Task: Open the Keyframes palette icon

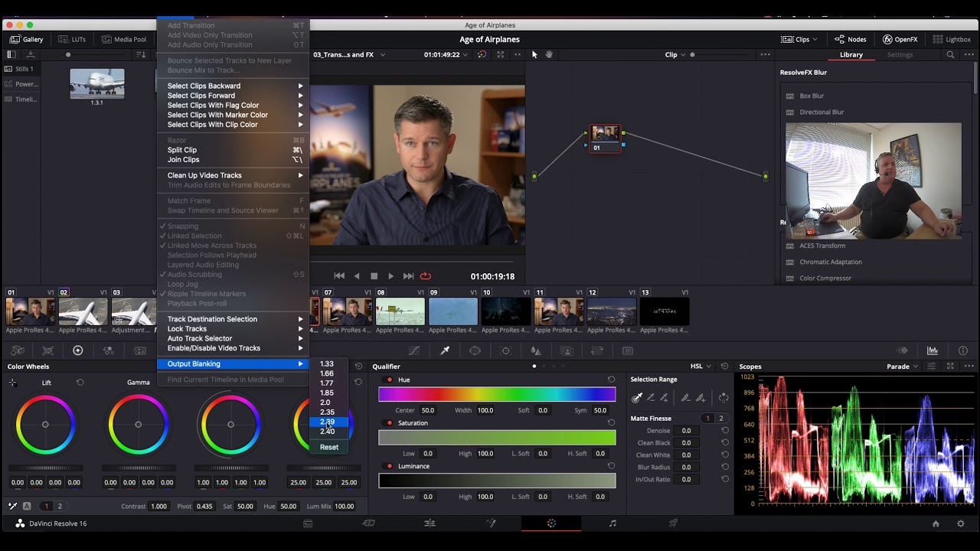Action: coord(903,350)
